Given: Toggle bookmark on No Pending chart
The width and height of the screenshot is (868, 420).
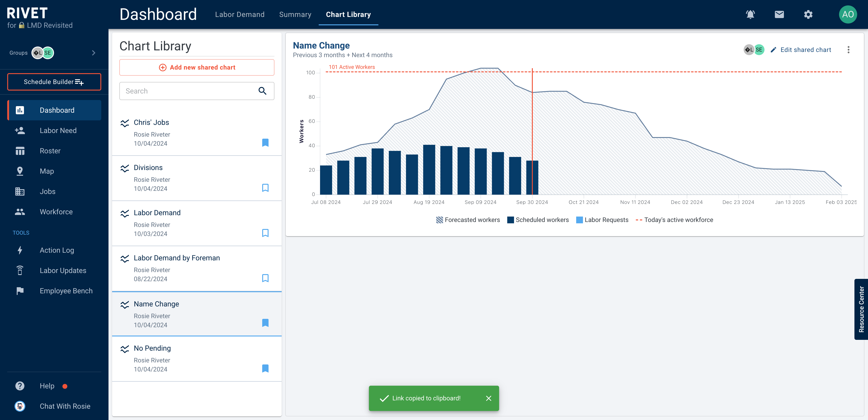Looking at the screenshot, I should pos(265,369).
